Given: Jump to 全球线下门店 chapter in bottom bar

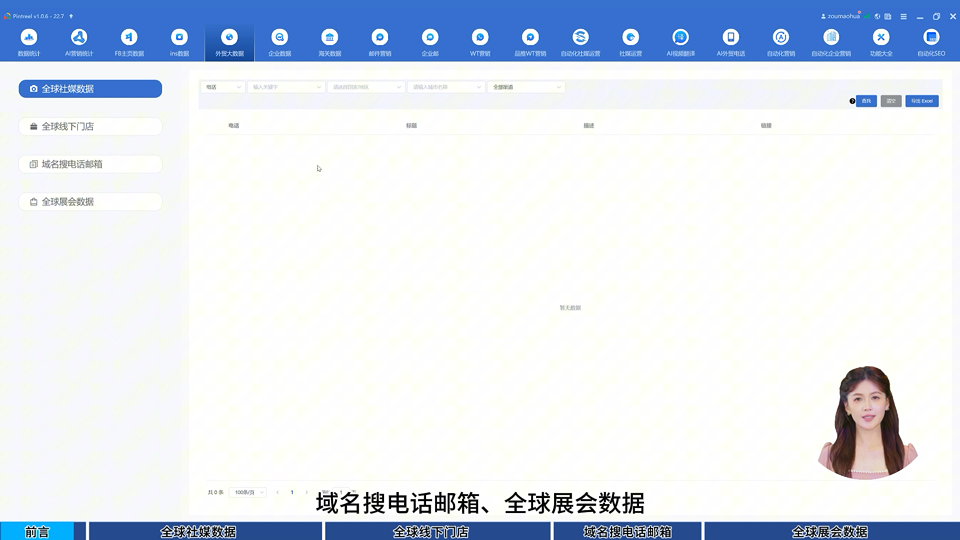Looking at the screenshot, I should (x=437, y=531).
